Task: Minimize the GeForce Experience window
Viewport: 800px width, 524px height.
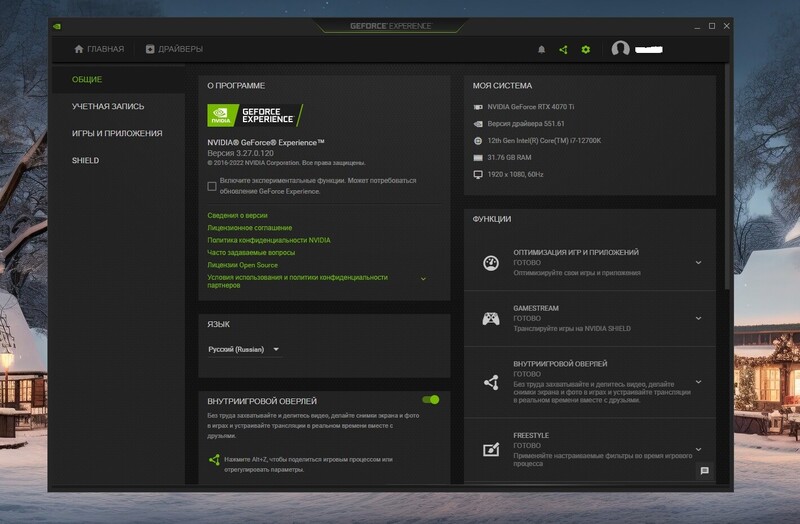Action: click(697, 26)
